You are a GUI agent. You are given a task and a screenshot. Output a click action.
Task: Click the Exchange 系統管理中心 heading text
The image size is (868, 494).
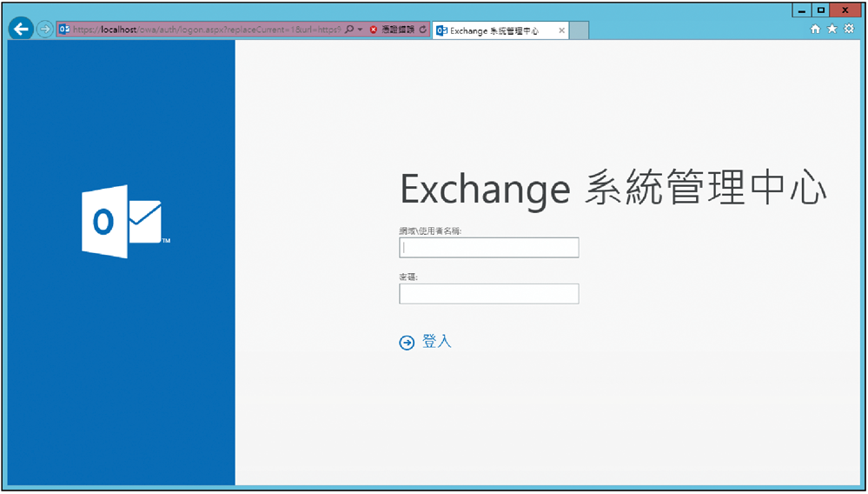tap(613, 190)
